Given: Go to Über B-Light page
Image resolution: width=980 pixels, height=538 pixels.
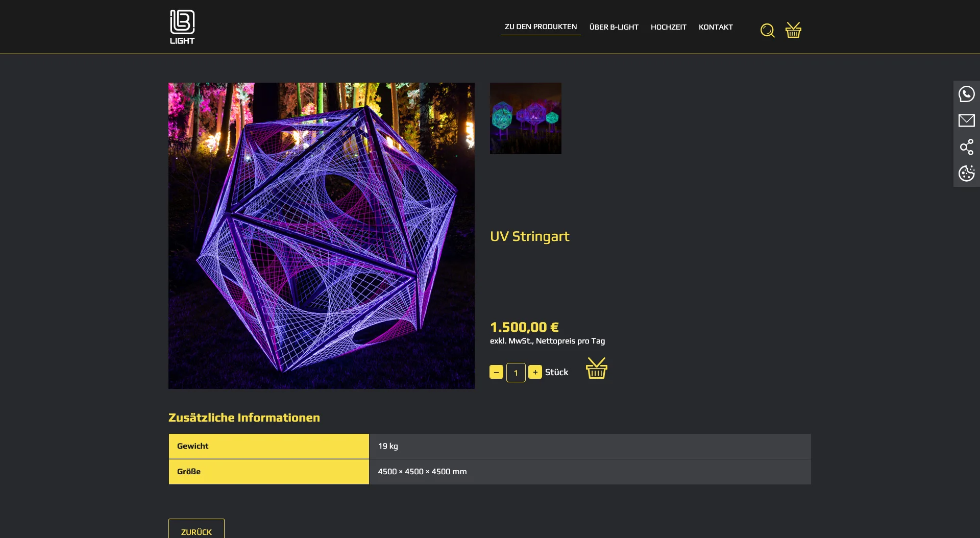Looking at the screenshot, I should [x=614, y=27].
